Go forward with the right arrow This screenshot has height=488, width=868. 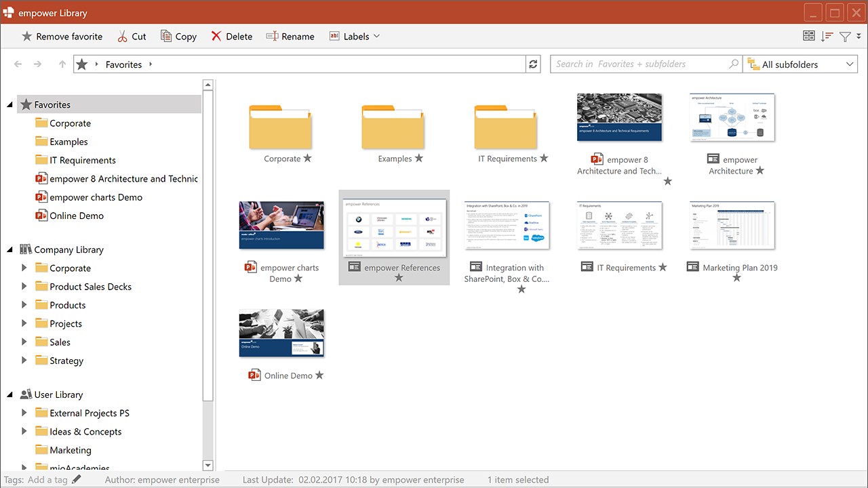point(38,64)
